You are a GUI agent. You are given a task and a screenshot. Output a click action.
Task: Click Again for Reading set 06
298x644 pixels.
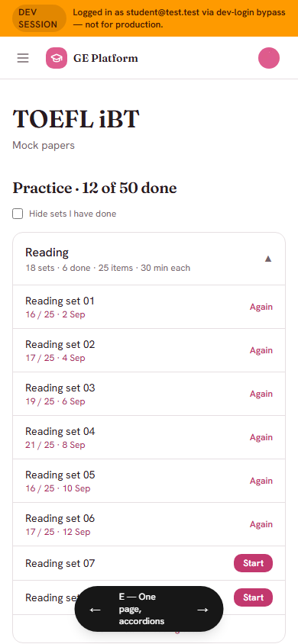261,524
